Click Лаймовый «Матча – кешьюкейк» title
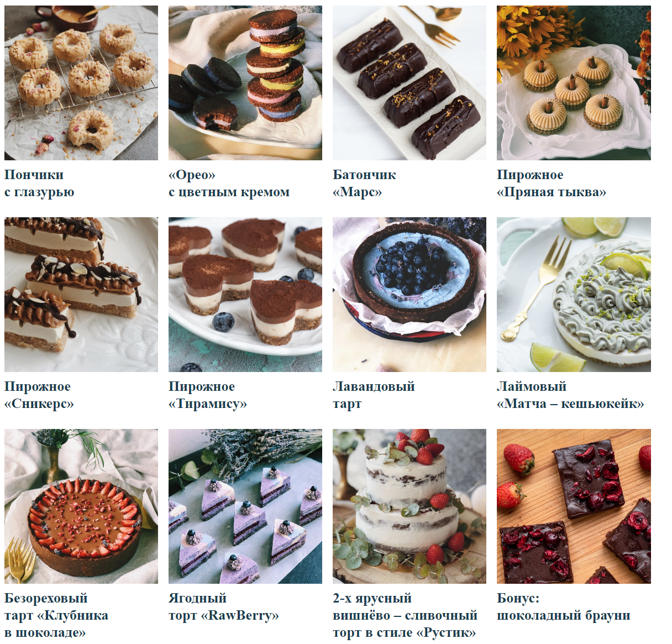672x644 pixels. click(570, 395)
